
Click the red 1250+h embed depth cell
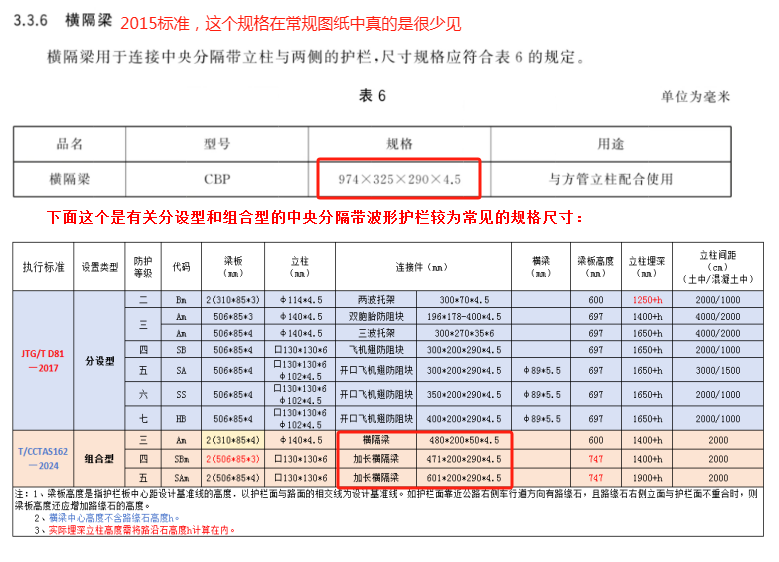pos(645,299)
